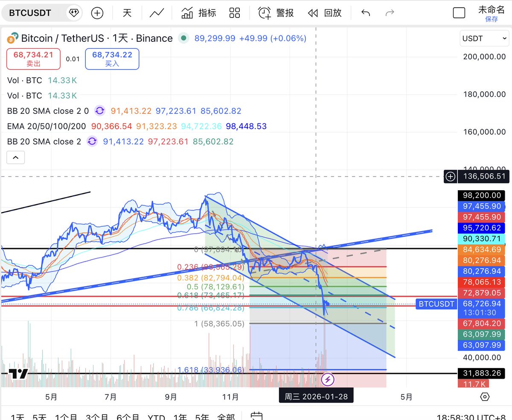Screen dimensions: 512x420
Task: Click the blue 买入 buy button
Action: click(x=112, y=59)
